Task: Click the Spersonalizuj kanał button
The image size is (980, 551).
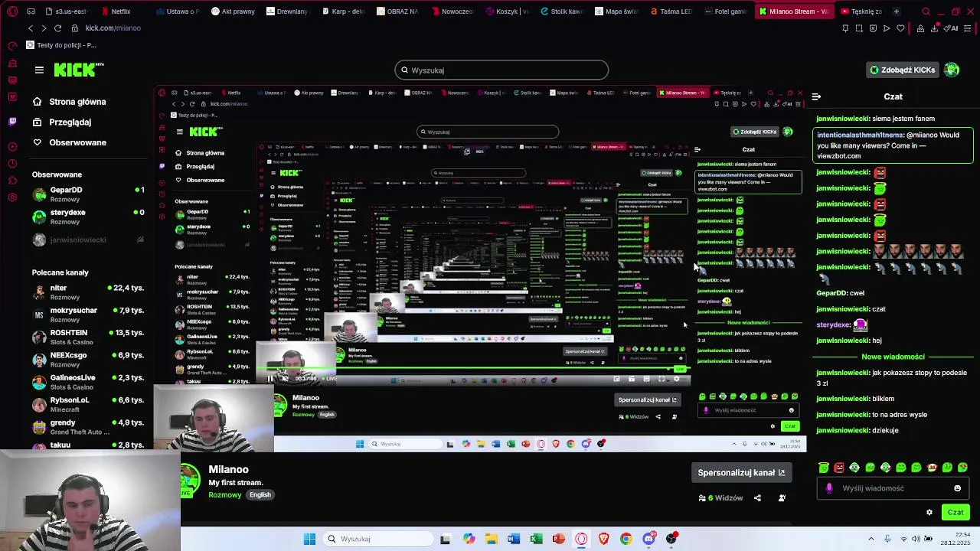Action: pos(741,473)
